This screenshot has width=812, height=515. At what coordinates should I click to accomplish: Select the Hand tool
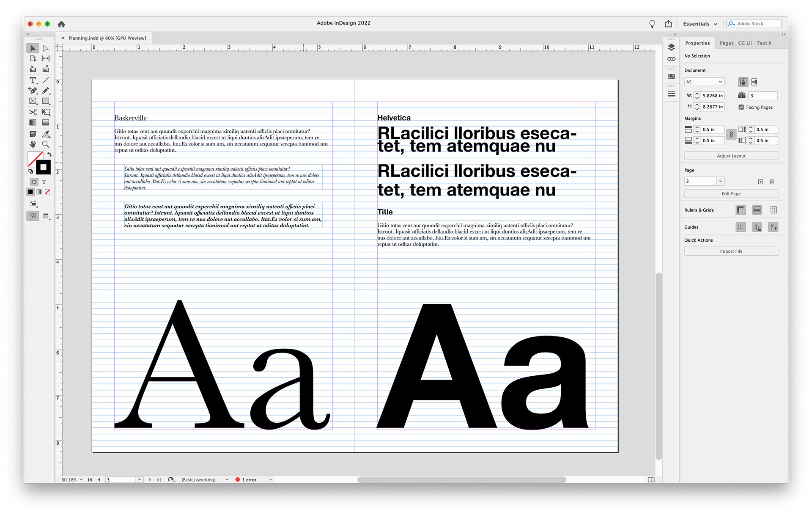pyautogui.click(x=33, y=144)
